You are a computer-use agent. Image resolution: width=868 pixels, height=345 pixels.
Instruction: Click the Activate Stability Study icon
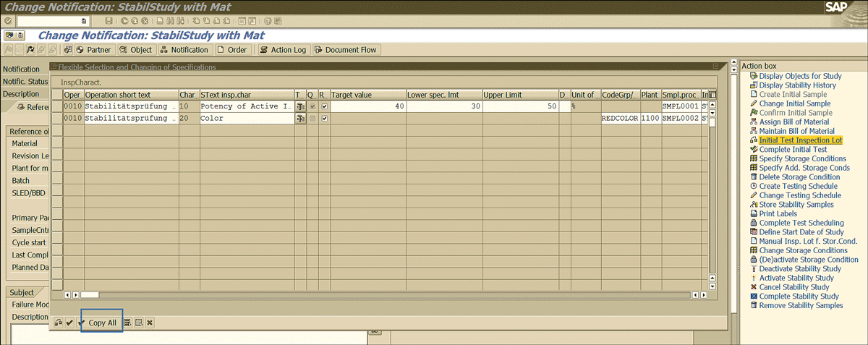[754, 278]
